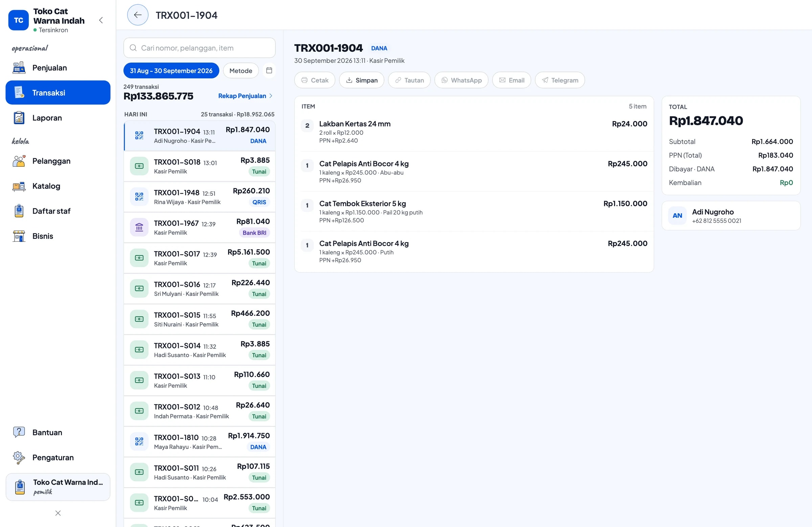812x527 pixels.
Task: Click the Cetak print button
Action: tap(315, 80)
